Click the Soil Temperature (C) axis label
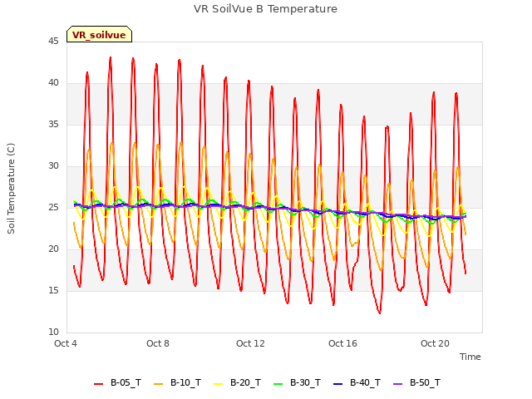 11,189
